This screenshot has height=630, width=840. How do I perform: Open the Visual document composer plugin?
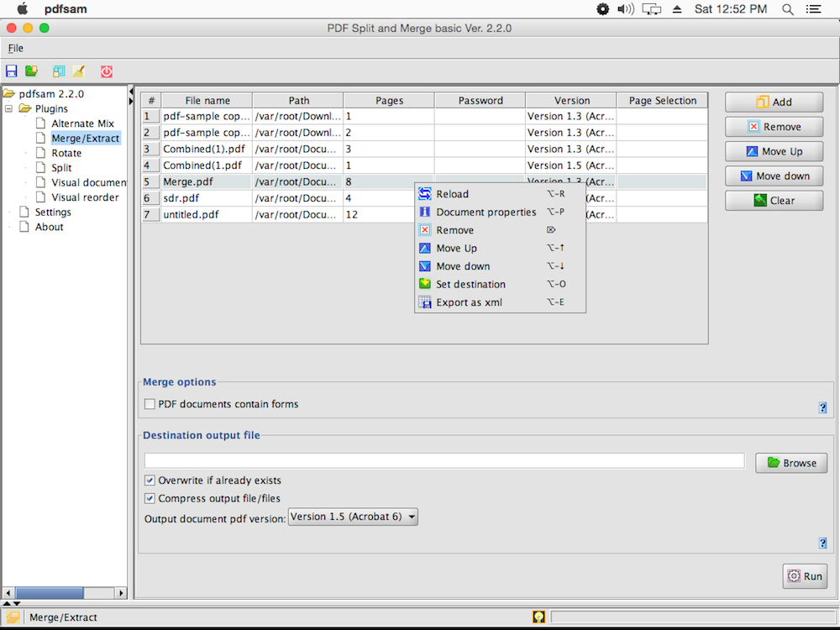(x=88, y=182)
